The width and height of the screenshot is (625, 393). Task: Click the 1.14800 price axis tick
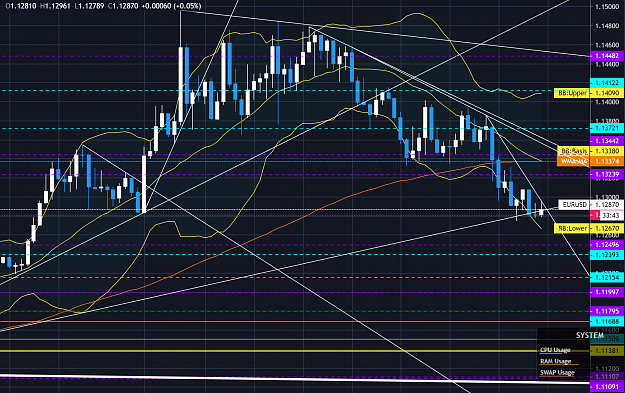pyautogui.click(x=607, y=26)
